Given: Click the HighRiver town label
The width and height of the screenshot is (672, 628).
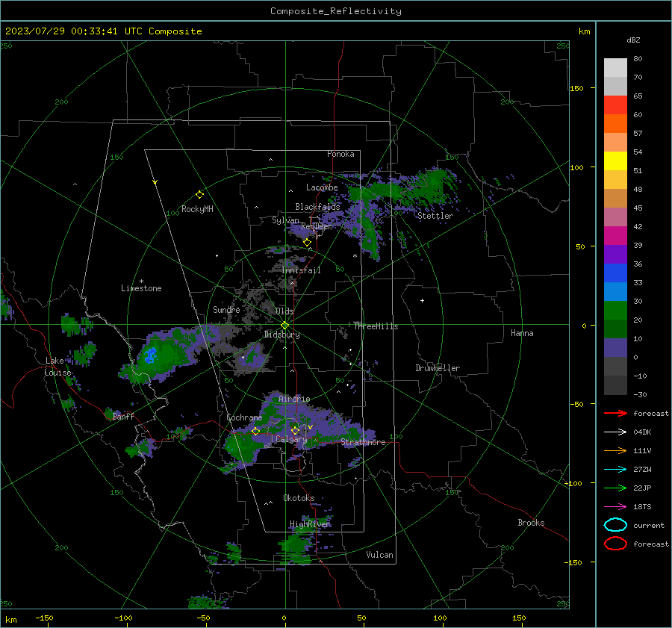Looking at the screenshot, I should click(x=310, y=524).
